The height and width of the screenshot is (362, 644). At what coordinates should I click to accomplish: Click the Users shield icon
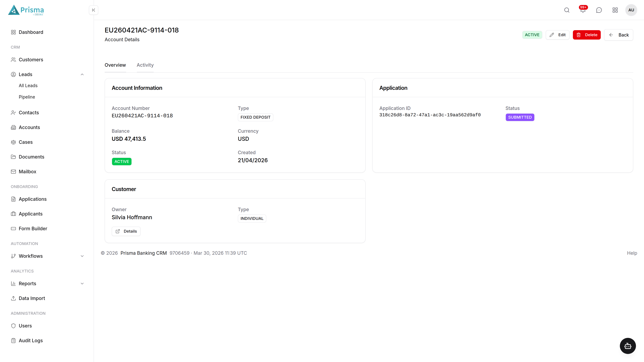pos(13,326)
